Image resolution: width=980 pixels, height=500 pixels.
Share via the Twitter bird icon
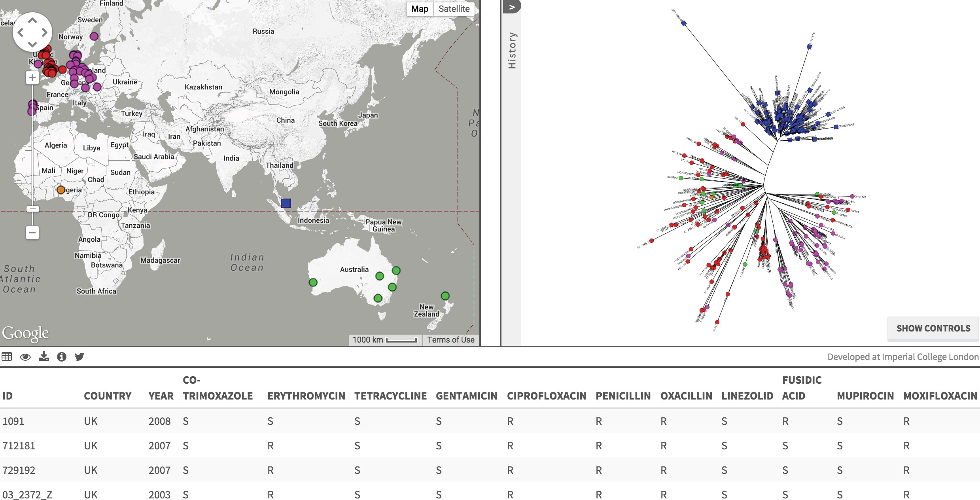click(79, 357)
